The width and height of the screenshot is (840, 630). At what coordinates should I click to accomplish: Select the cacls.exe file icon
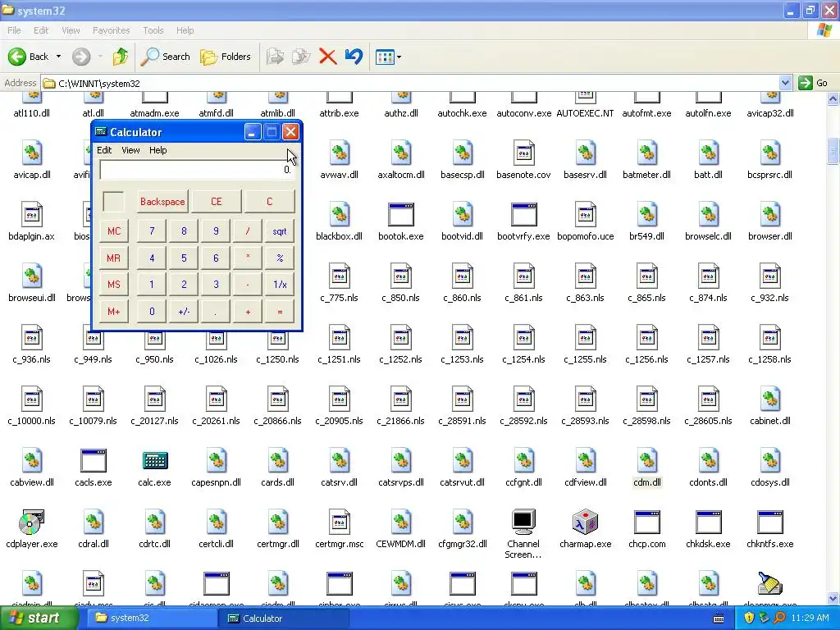coord(94,461)
